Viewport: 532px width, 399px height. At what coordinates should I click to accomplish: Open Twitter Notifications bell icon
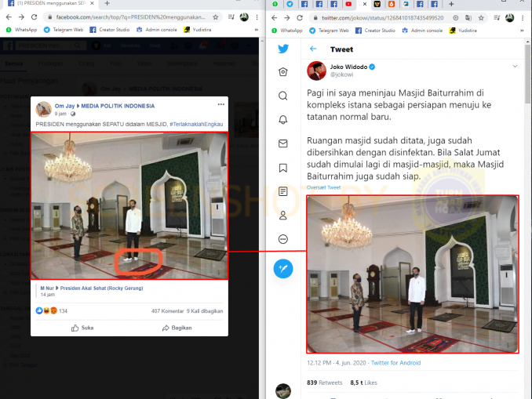(x=283, y=120)
